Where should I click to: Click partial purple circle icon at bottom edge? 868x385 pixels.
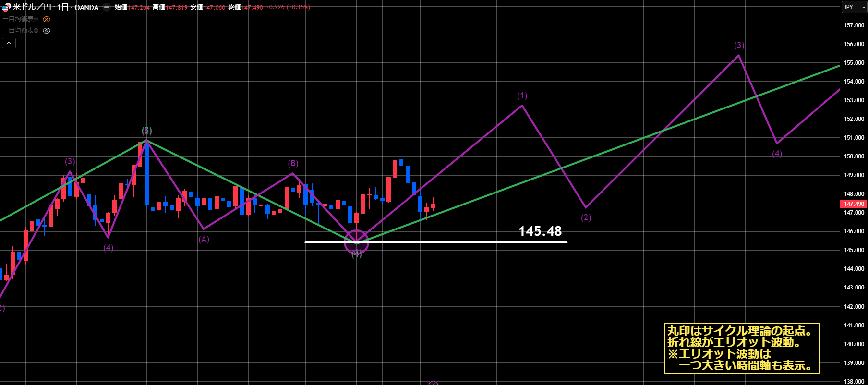click(433, 383)
